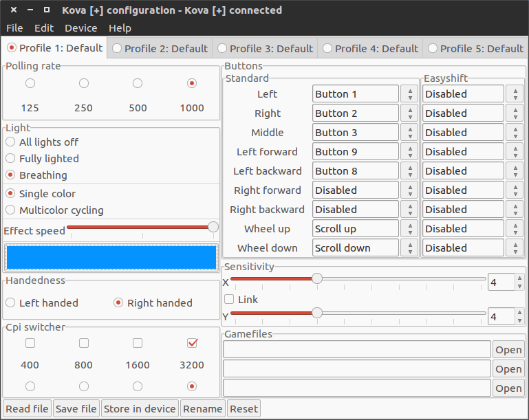
Task: Open Wheel up Standard dropdown showing Scroll up
Action: pos(356,228)
